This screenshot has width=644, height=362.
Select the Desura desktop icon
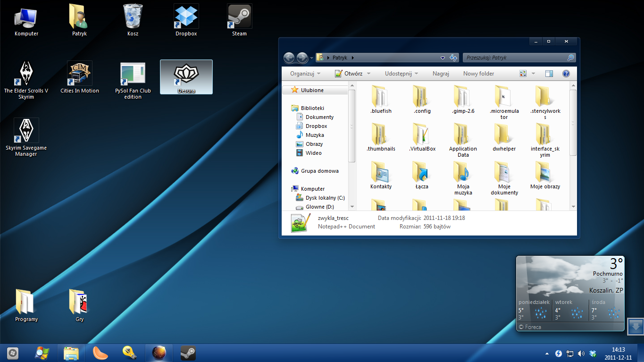tap(186, 75)
